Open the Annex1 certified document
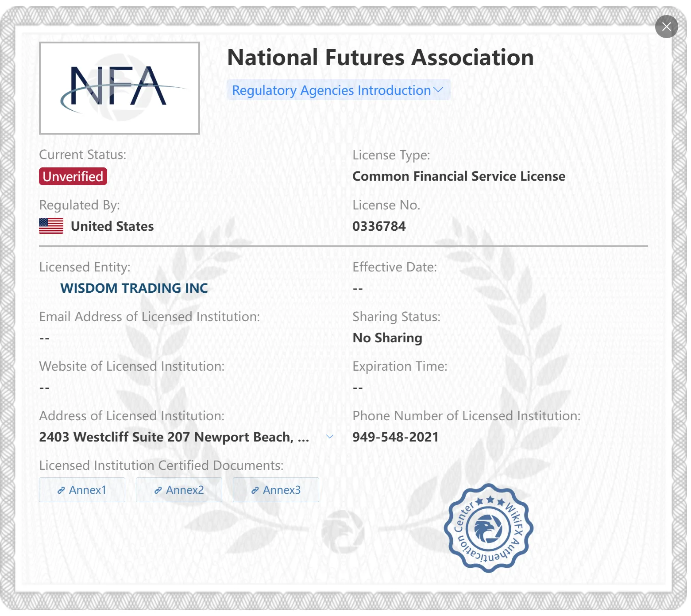This screenshot has width=691, height=616. point(82,490)
